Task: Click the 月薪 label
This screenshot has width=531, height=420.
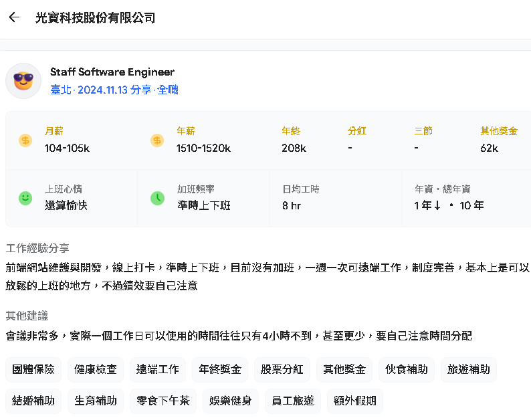Action: pyautogui.click(x=54, y=131)
